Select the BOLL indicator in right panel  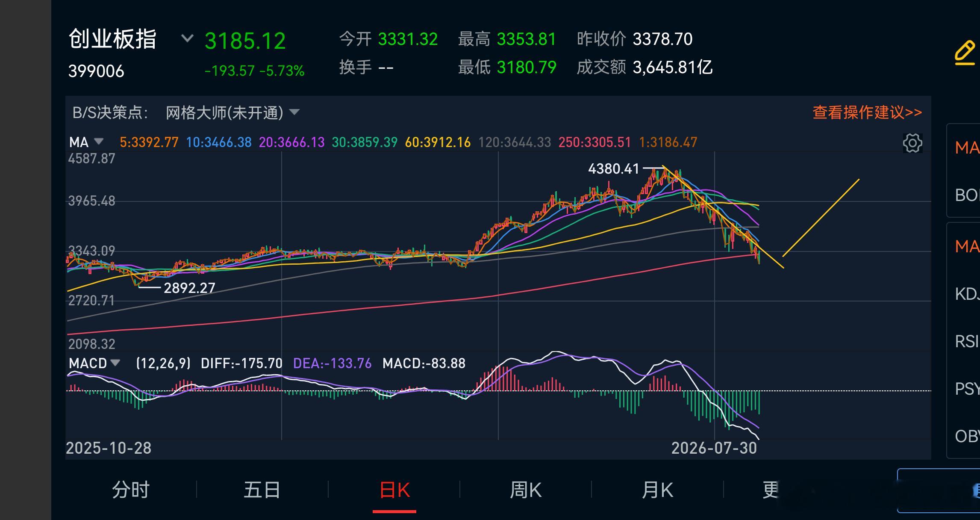coord(967,195)
